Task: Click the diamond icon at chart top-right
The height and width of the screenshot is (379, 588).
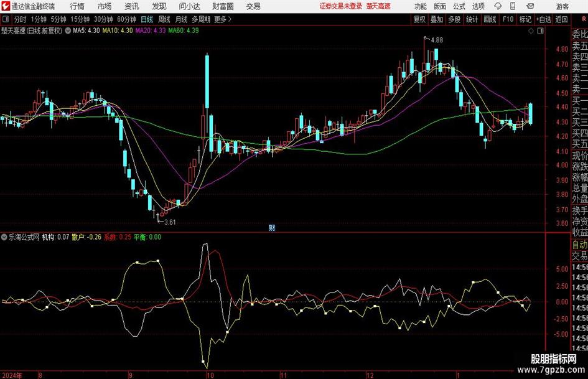Action: [x=531, y=31]
